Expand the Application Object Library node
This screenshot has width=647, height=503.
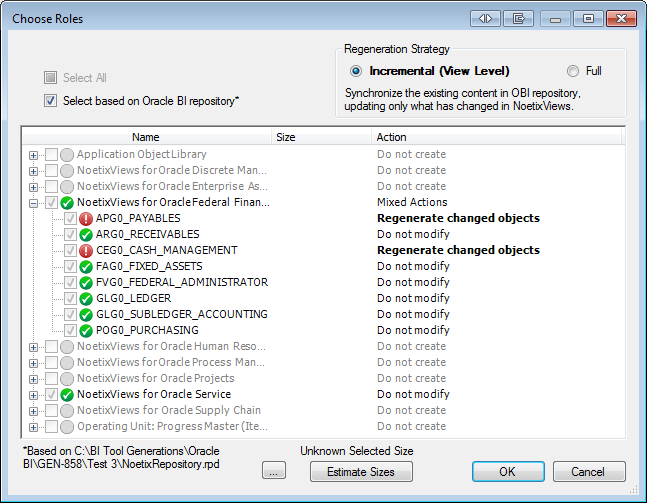tap(33, 155)
